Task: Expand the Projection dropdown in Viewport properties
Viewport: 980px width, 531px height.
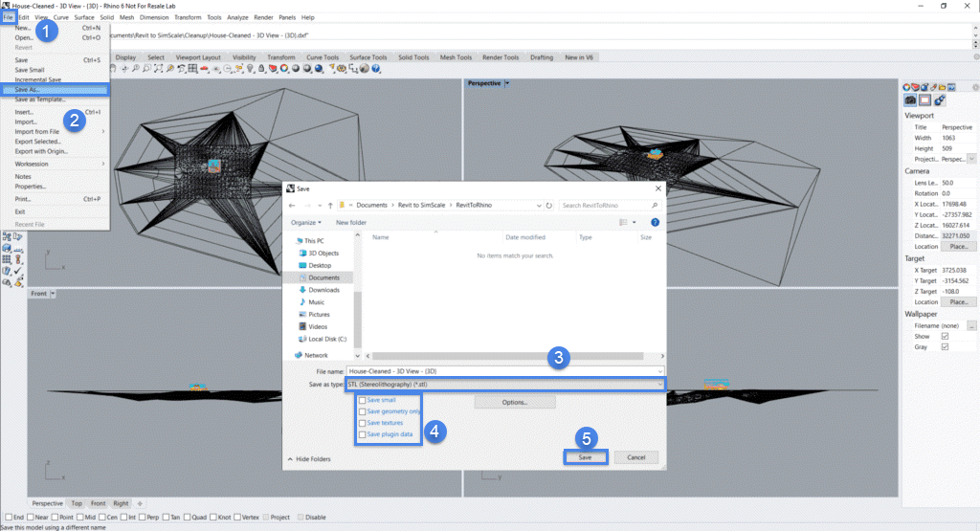Action: point(971,159)
